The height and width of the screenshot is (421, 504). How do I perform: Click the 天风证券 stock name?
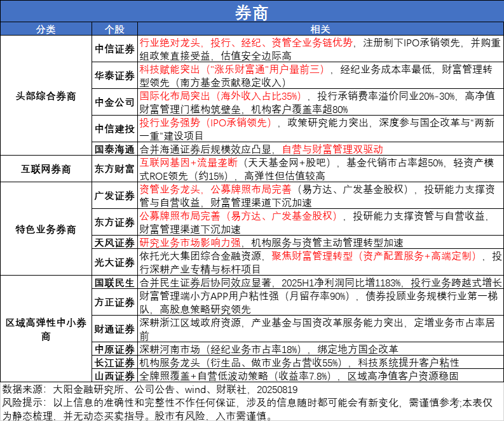pyautogui.click(x=114, y=243)
